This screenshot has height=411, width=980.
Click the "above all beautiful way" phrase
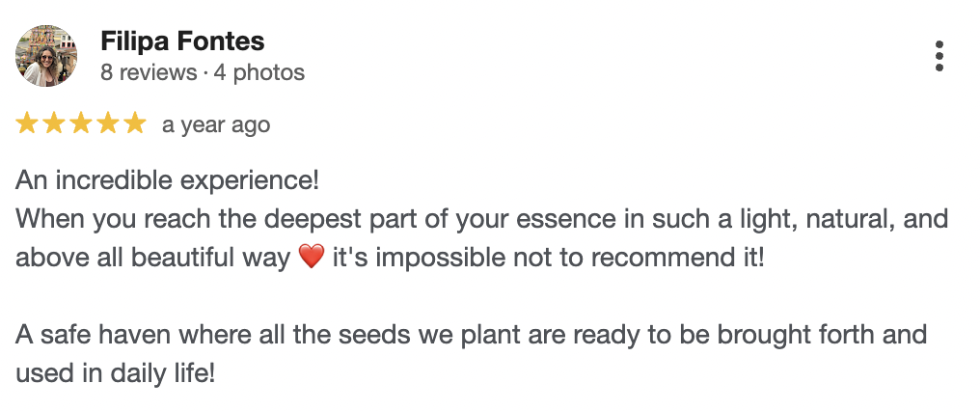pyautogui.click(x=154, y=259)
